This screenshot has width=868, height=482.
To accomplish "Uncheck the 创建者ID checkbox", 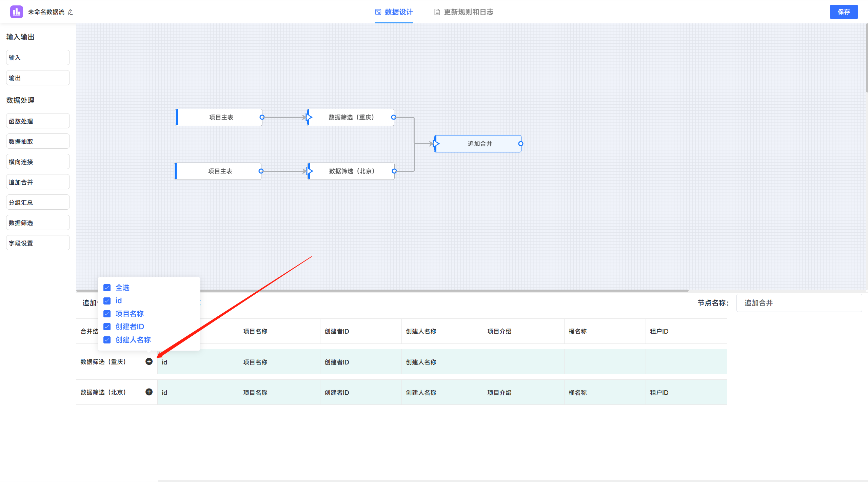I will pos(107,327).
